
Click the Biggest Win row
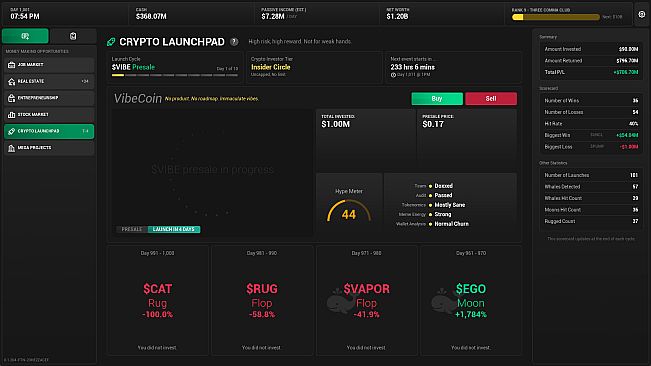(x=591, y=135)
